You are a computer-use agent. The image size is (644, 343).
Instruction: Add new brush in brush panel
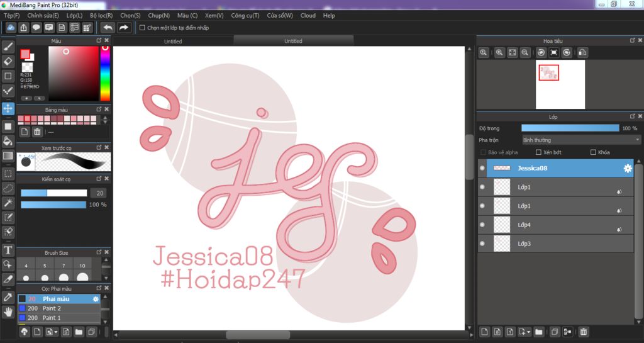37,332
